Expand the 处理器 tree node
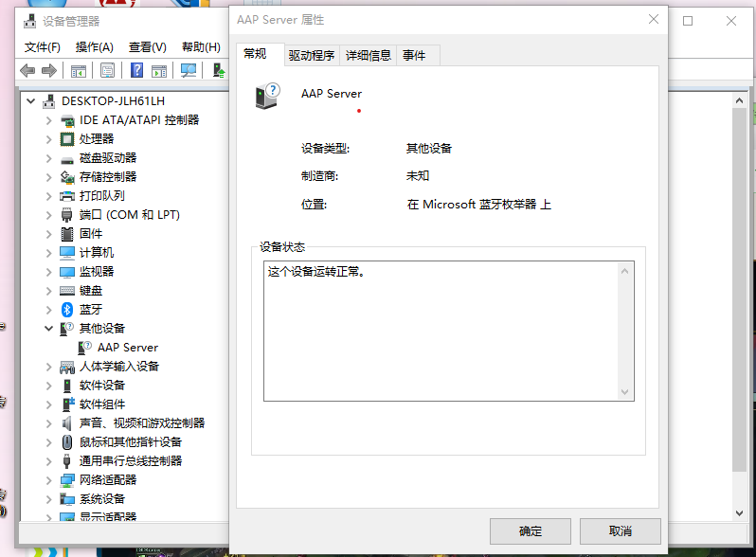 [48, 139]
